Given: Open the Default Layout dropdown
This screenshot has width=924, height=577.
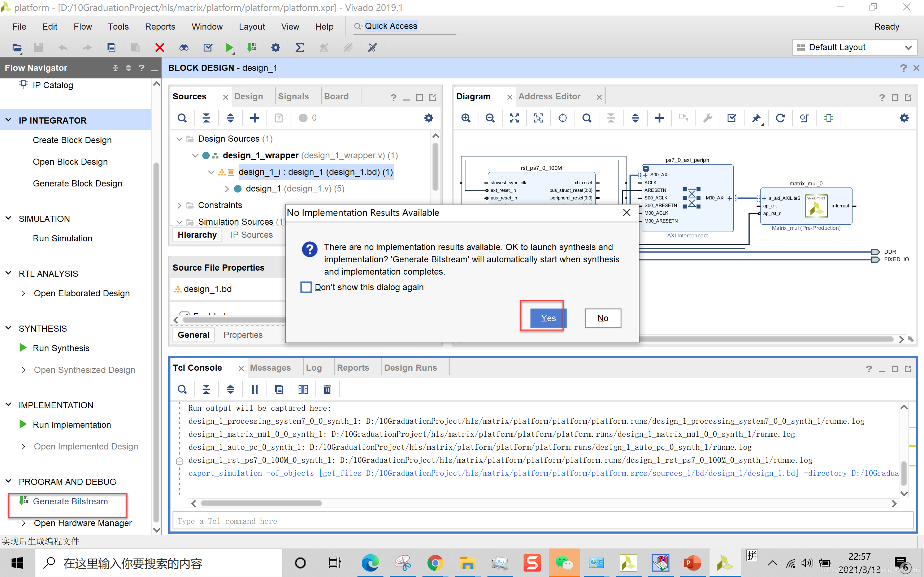Looking at the screenshot, I should coord(854,47).
